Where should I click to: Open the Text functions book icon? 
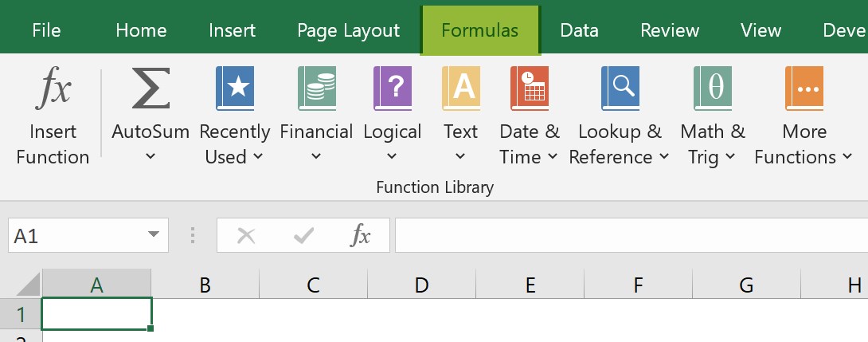(x=460, y=88)
